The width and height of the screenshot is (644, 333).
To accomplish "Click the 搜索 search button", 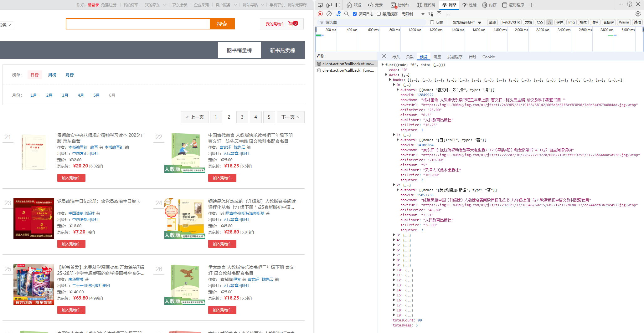I will tap(222, 24).
